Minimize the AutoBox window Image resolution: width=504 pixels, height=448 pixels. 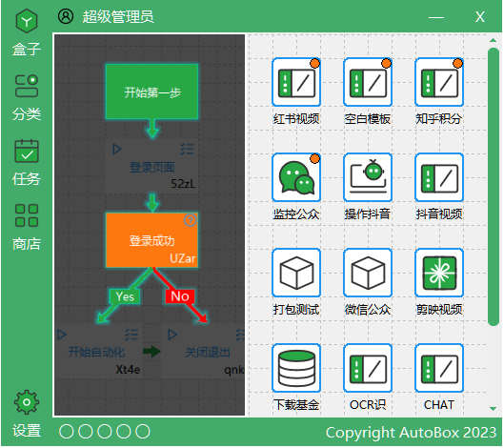tap(436, 17)
